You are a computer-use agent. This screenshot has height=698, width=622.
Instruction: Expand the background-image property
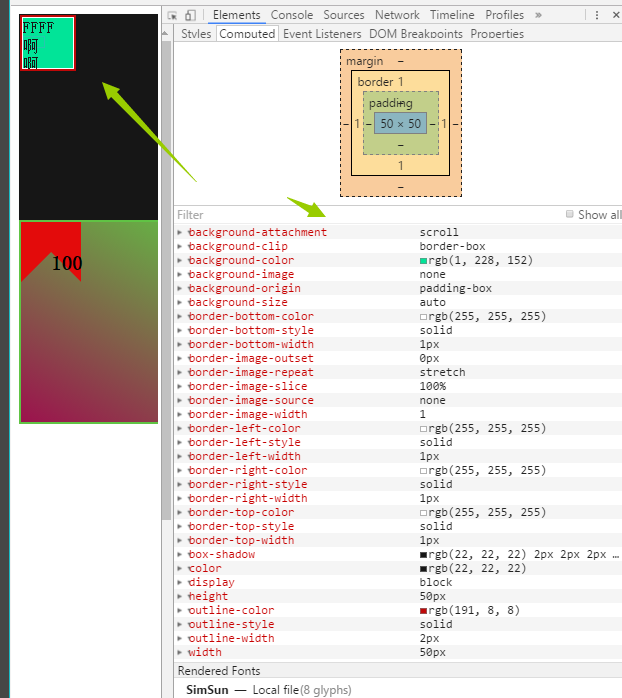[x=179, y=274]
